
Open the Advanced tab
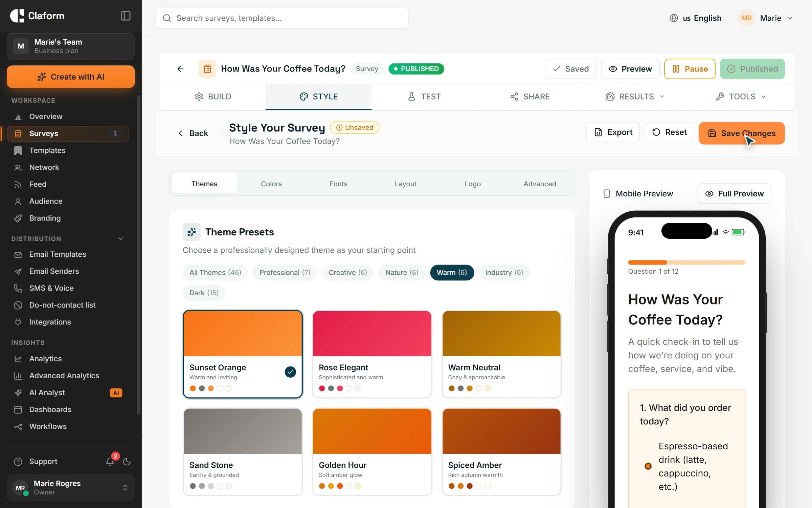540,184
